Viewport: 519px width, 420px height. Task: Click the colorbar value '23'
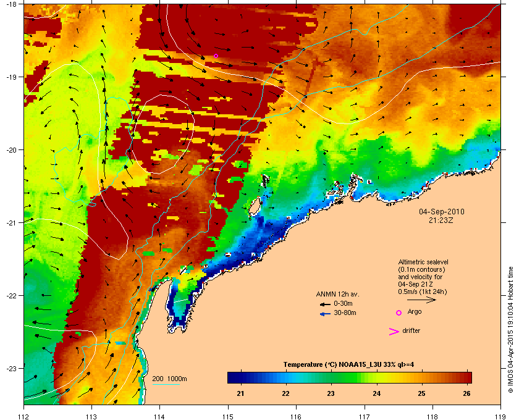tap(331, 393)
